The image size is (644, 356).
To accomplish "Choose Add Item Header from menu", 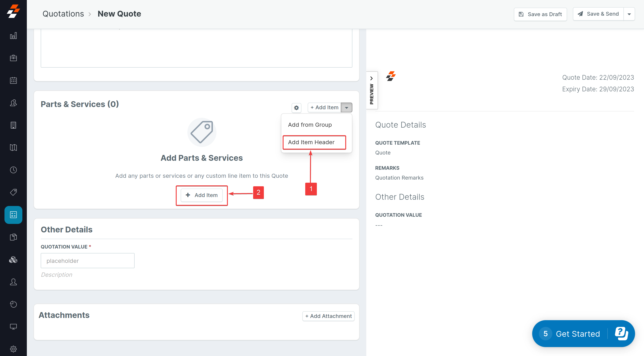I will click(x=311, y=142).
